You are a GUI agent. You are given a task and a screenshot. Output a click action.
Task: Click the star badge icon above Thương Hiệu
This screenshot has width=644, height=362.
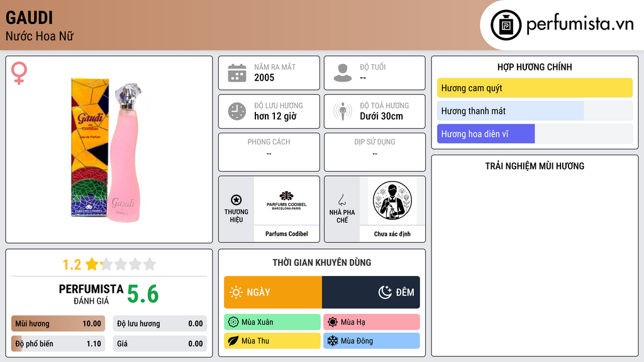coord(236,200)
